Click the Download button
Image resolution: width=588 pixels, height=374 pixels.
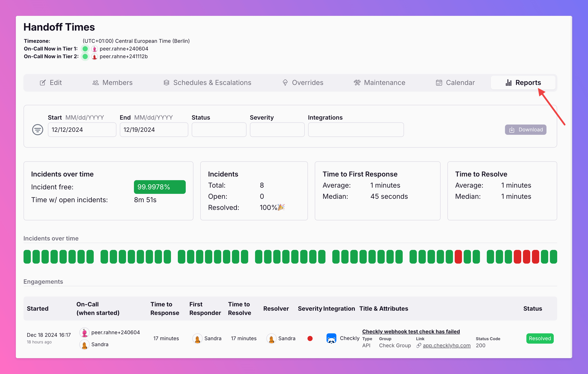point(525,130)
